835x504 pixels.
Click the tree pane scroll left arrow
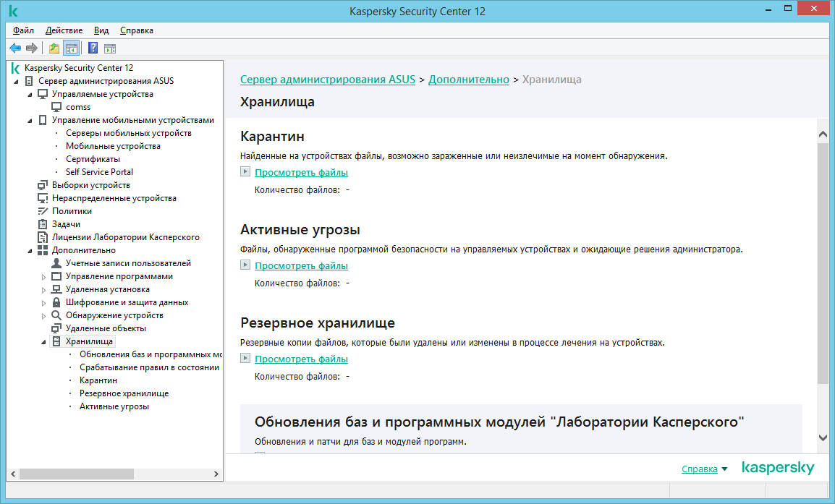[x=13, y=474]
